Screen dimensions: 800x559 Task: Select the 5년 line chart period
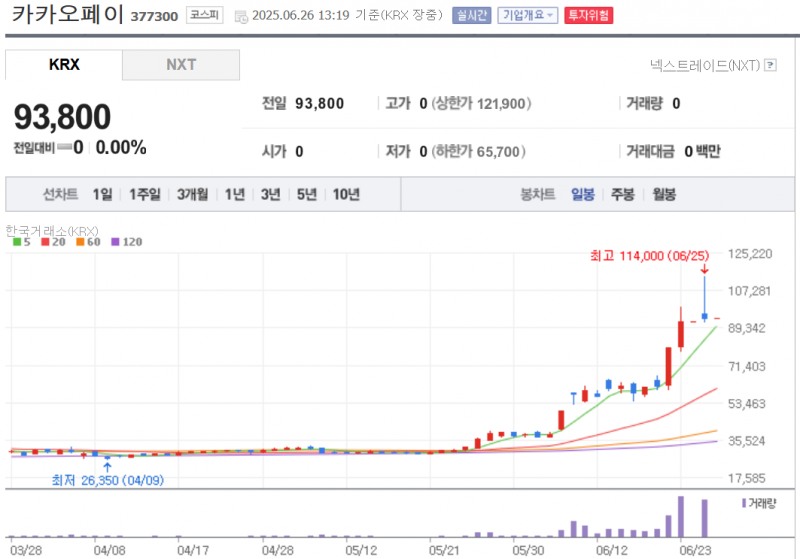pos(307,194)
